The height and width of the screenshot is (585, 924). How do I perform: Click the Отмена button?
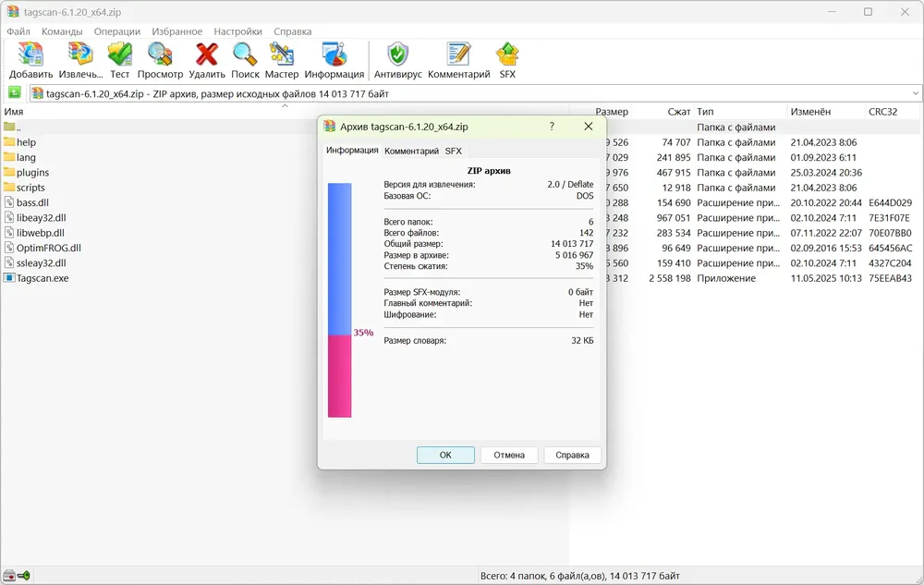pyautogui.click(x=509, y=455)
